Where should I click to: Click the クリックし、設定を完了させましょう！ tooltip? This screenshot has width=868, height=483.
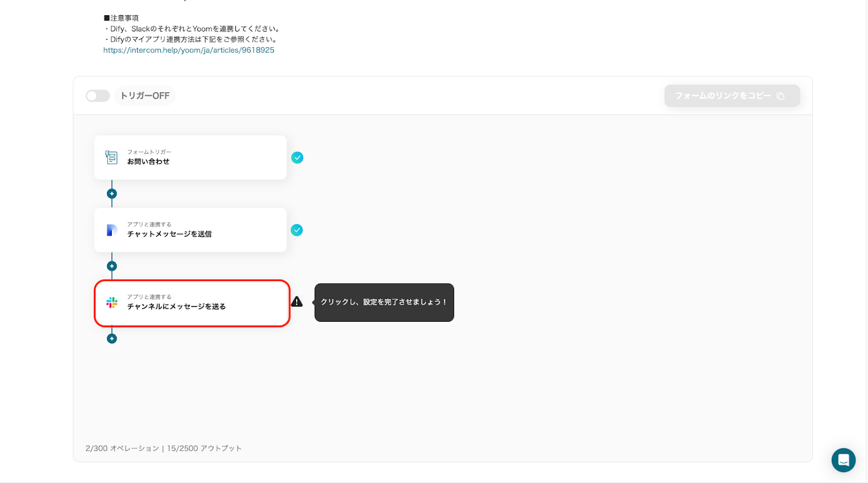[384, 302]
